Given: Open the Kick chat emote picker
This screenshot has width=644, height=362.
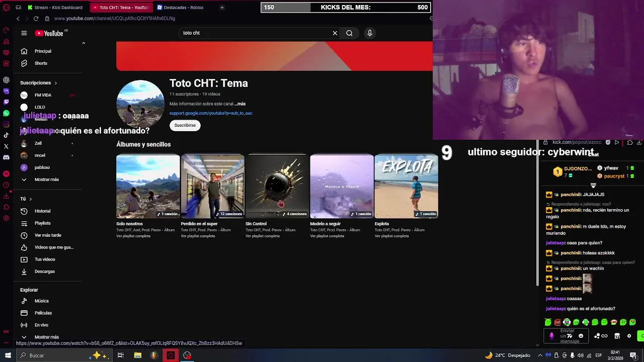Looking at the screenshot, I should (x=581, y=336).
